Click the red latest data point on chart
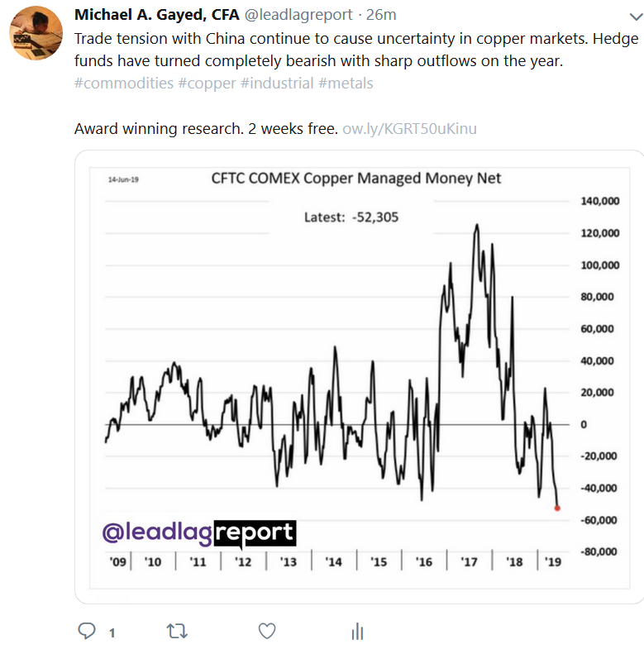Viewport: 644px width, 649px height. 557,508
